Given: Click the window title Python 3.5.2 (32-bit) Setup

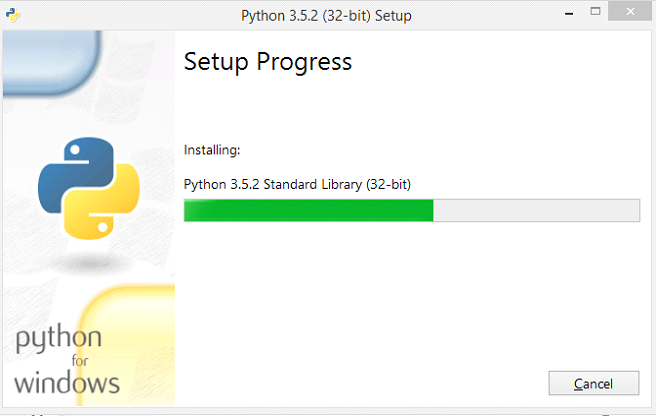Looking at the screenshot, I should 326,16.
